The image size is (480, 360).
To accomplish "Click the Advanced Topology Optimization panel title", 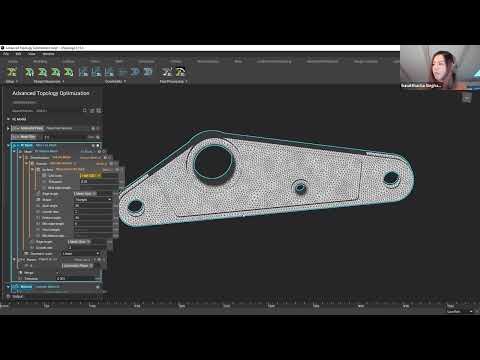I will pyautogui.click(x=51, y=93).
